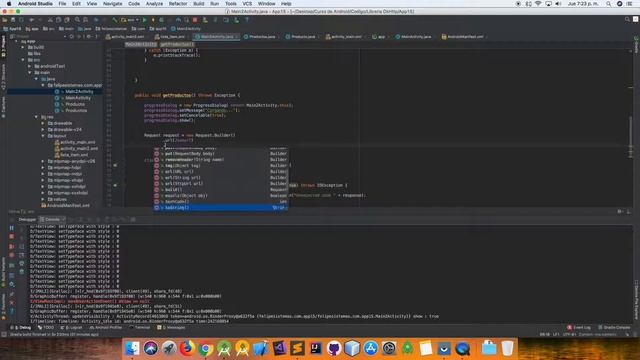This screenshot has height=360, width=640.
Task: Click the Save All toolbar icon
Action: [13, 20]
